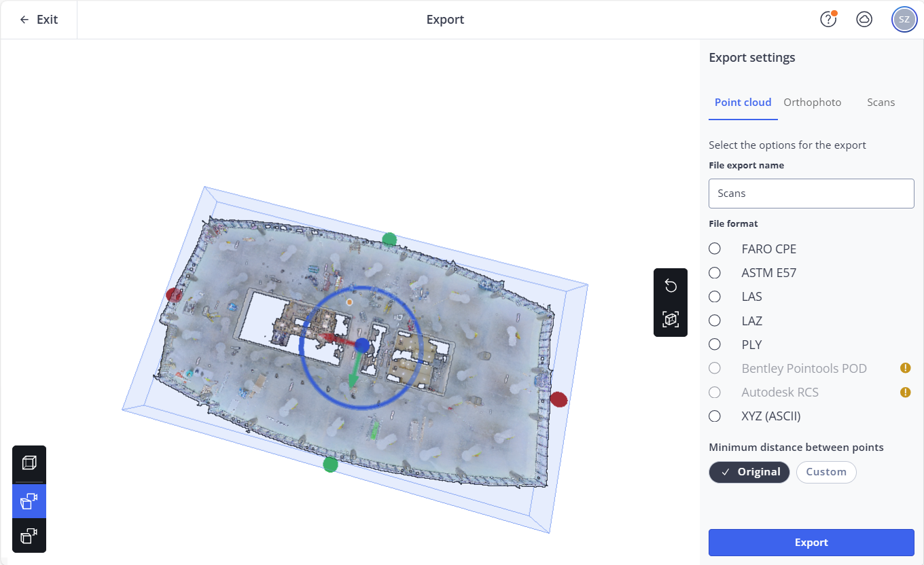The height and width of the screenshot is (565, 924).
Task: Click the fit-box-to-view cube icon
Action: [x=671, y=319]
